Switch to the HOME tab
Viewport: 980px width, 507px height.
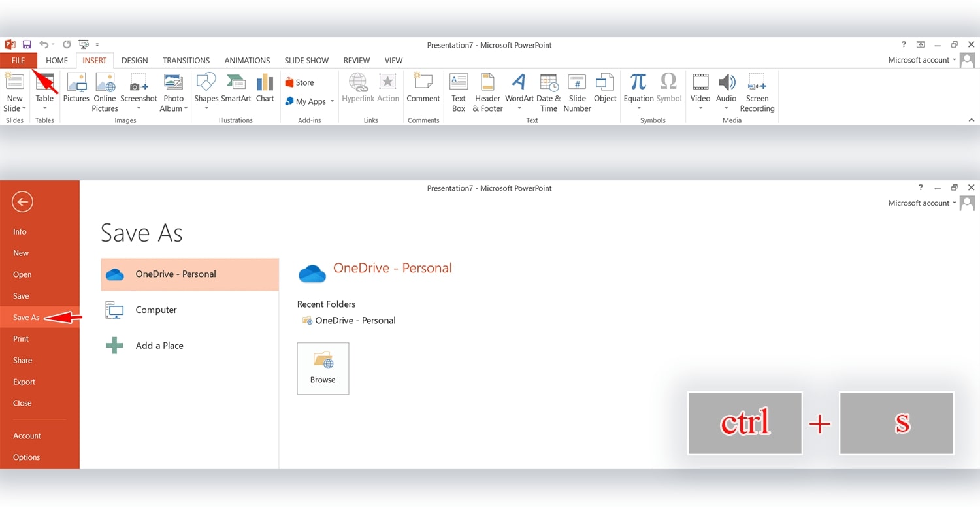(57, 60)
